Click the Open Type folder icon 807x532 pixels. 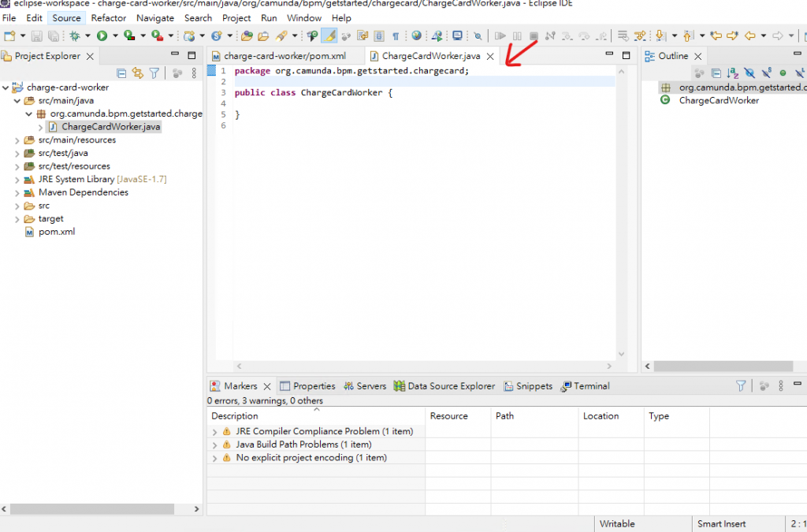(247, 36)
